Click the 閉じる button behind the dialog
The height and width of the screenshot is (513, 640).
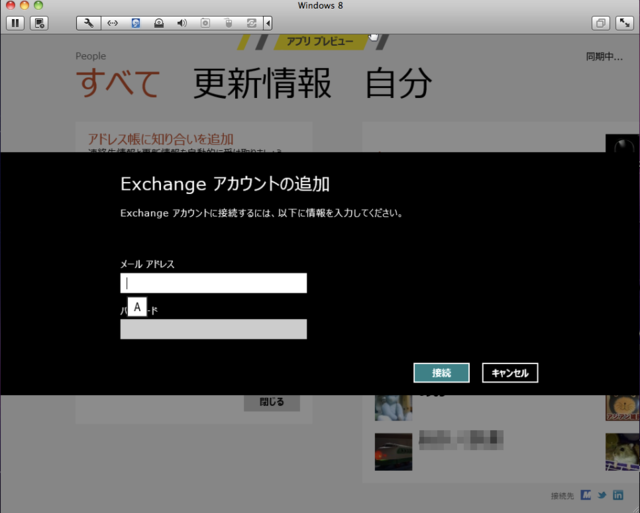272,402
